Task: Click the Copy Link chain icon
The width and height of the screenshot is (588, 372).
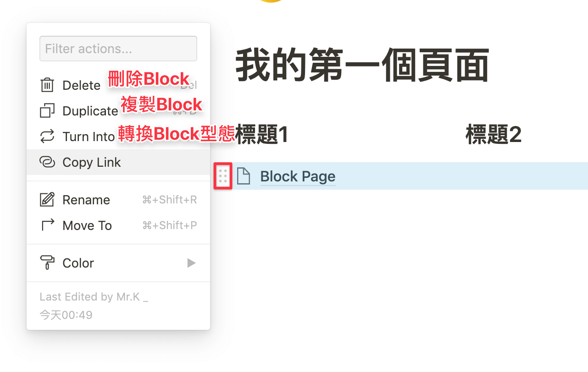Action: [47, 162]
